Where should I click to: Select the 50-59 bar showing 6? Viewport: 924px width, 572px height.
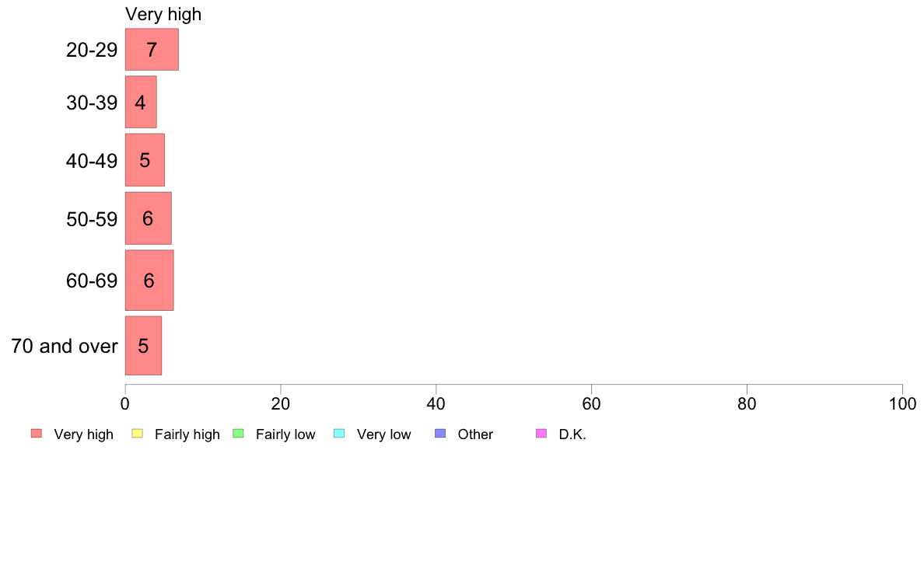pos(149,218)
